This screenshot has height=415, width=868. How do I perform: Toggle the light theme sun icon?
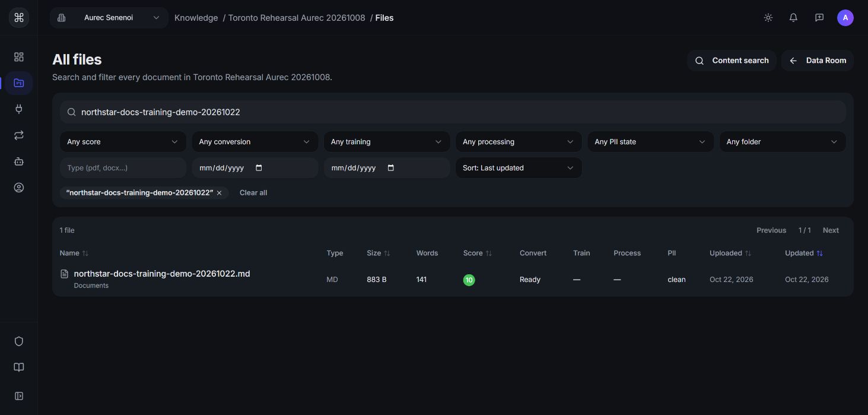768,18
